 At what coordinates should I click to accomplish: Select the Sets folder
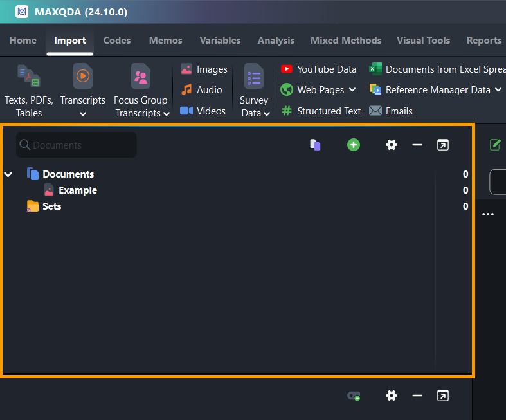[51, 206]
